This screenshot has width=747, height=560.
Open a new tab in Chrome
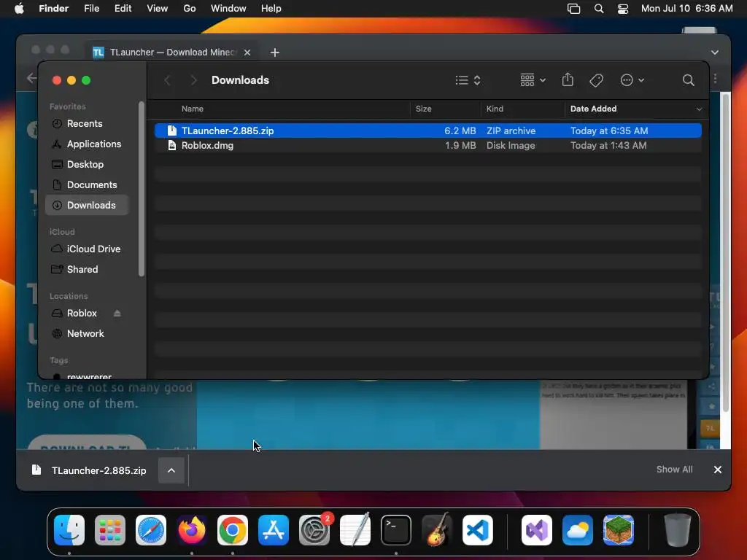click(x=275, y=52)
